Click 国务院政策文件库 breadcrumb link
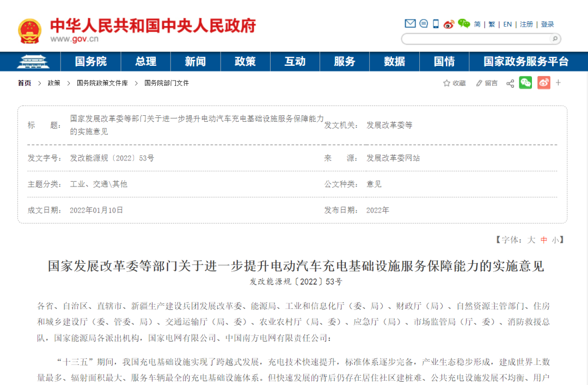 [102, 83]
